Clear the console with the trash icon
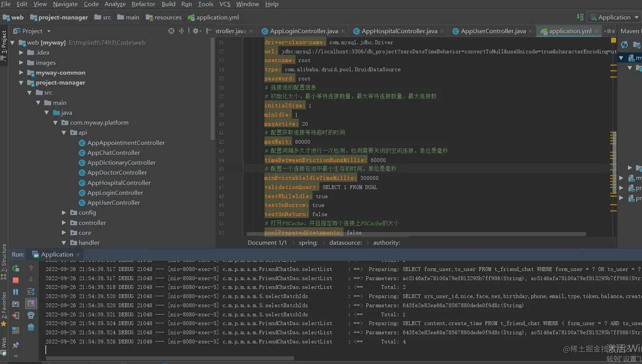The height and width of the screenshot is (364, 642). [31, 327]
